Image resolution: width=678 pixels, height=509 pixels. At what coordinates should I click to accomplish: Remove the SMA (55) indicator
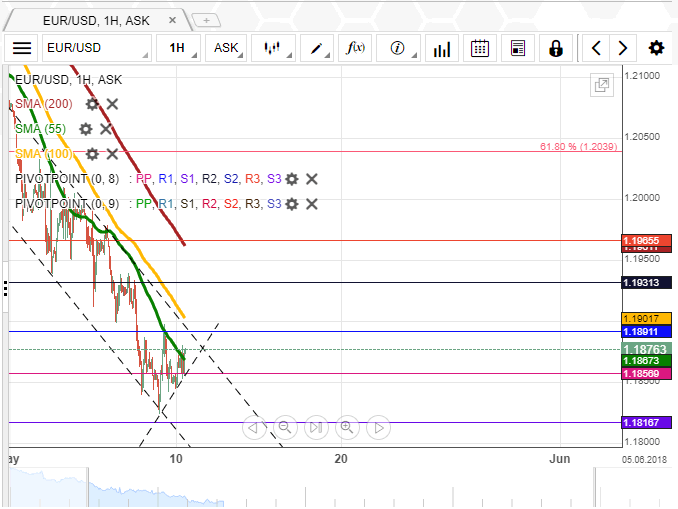(x=106, y=129)
